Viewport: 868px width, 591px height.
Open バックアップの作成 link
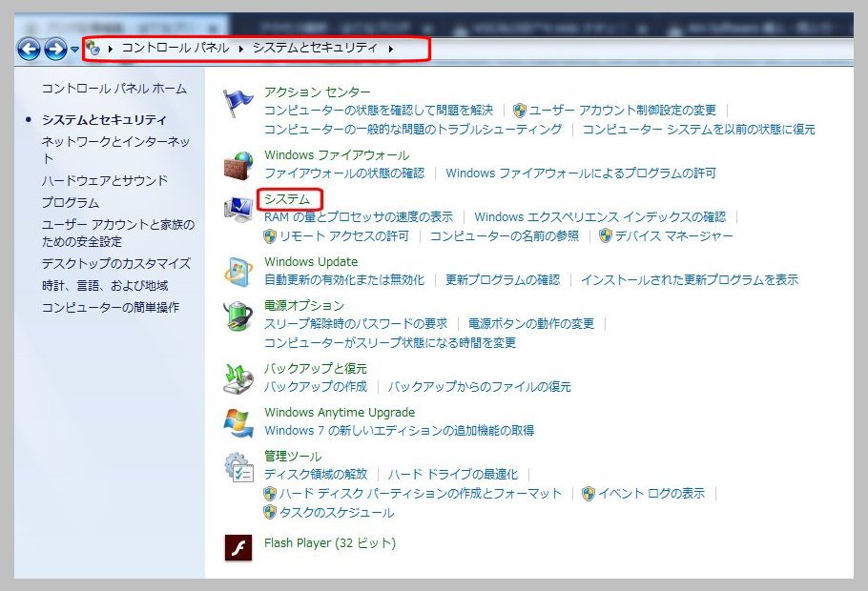point(316,387)
